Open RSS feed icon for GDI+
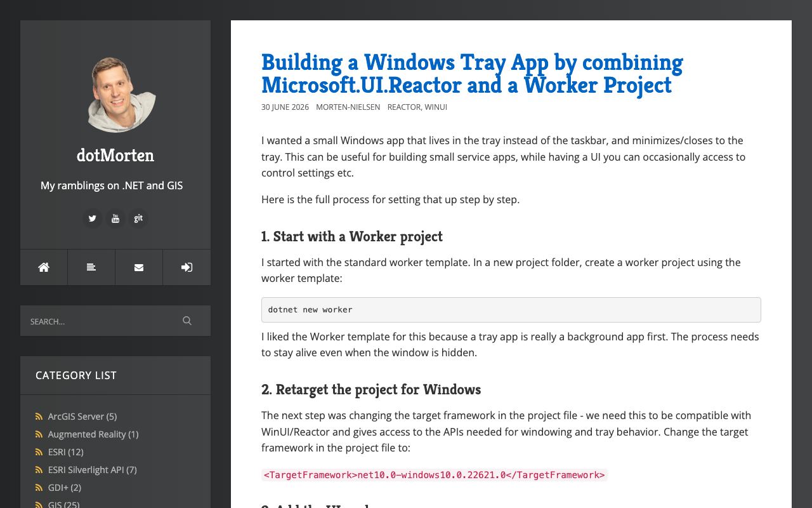 [x=39, y=488]
